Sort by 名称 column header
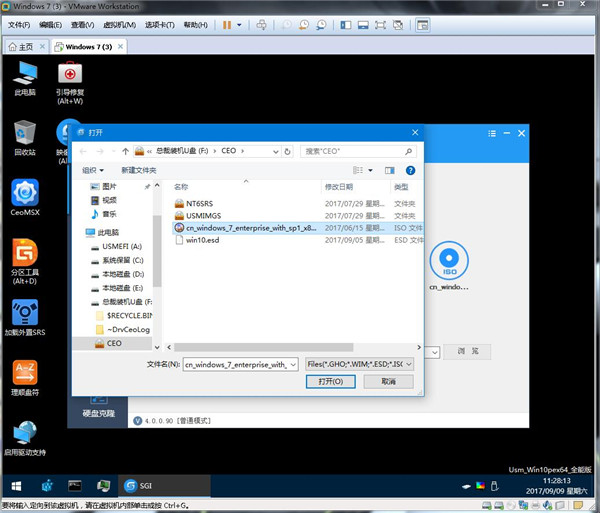Screen dimensions: 600x513 [x=181, y=187]
